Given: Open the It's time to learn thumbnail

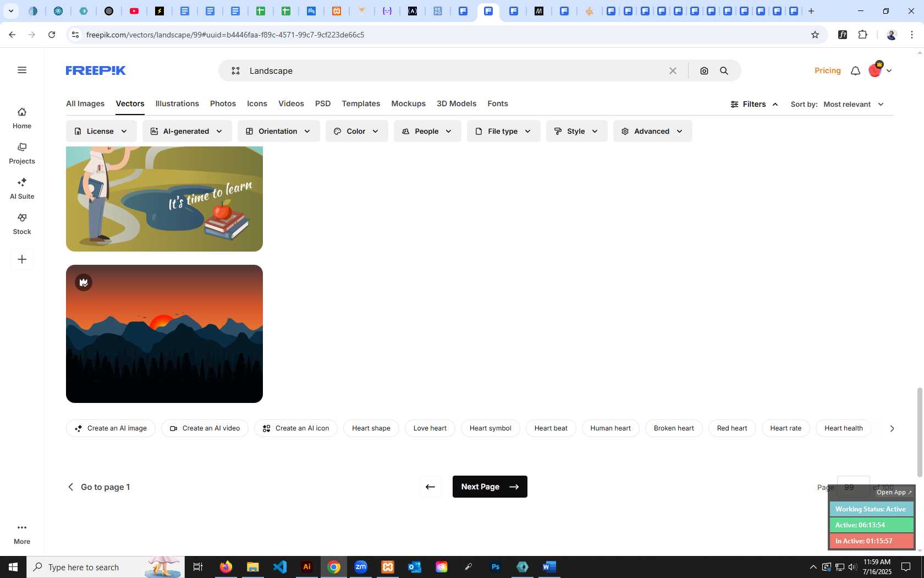Looking at the screenshot, I should pyautogui.click(x=164, y=199).
